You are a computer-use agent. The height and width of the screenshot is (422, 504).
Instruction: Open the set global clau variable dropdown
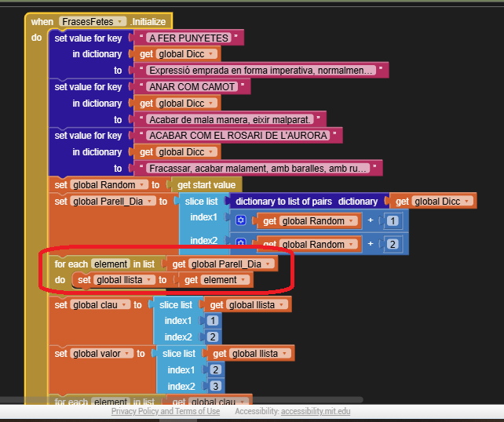click(126, 305)
